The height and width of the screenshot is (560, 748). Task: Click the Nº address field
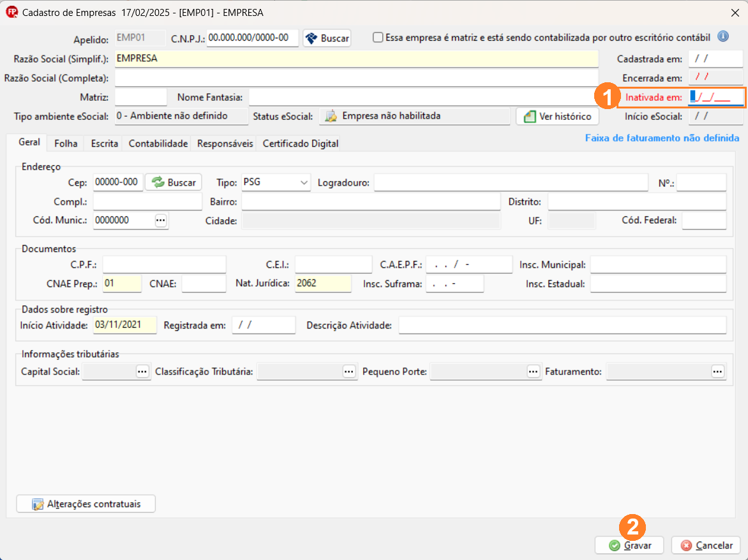[701, 182]
